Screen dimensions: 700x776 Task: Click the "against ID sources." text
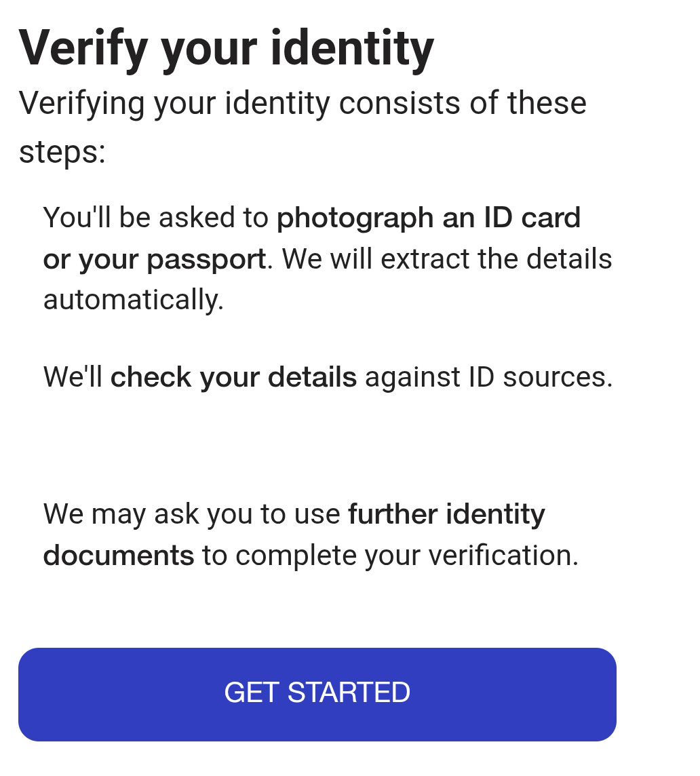(x=488, y=377)
